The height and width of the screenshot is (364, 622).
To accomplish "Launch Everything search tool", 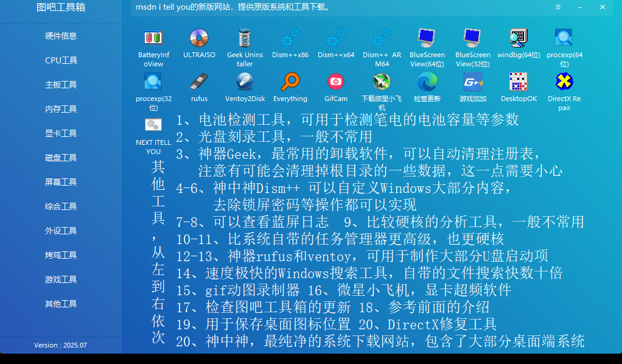I will point(290,82).
